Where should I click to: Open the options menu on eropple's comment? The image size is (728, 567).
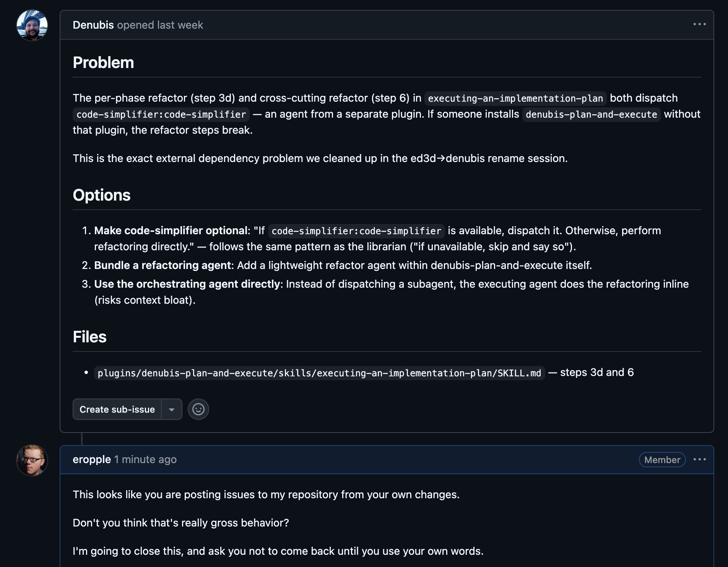pyautogui.click(x=699, y=459)
